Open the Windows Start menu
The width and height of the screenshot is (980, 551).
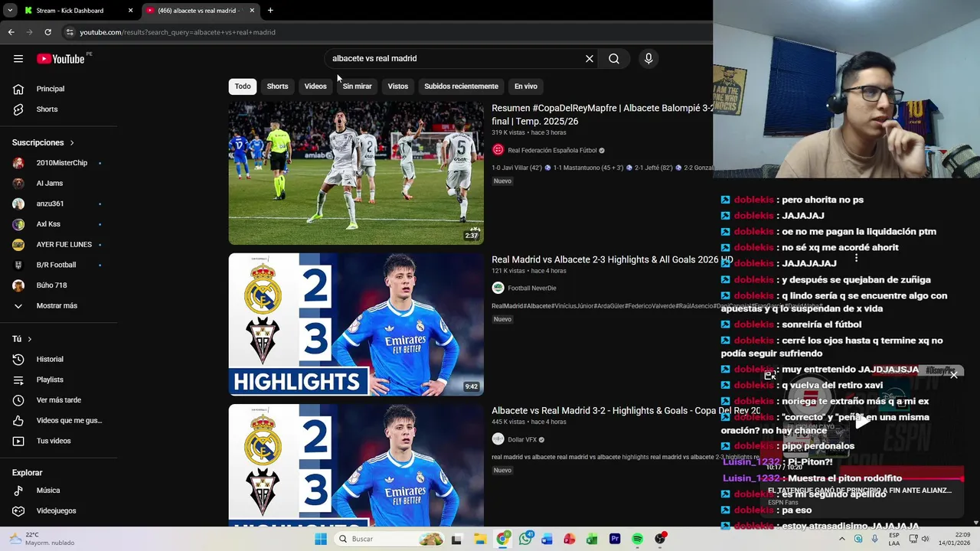[321, 539]
